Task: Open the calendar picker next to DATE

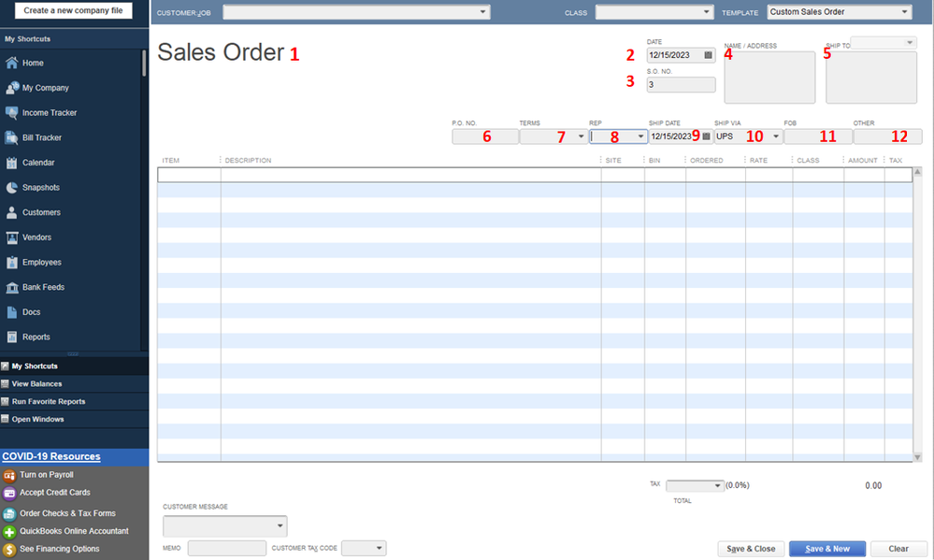Action: 708,55
